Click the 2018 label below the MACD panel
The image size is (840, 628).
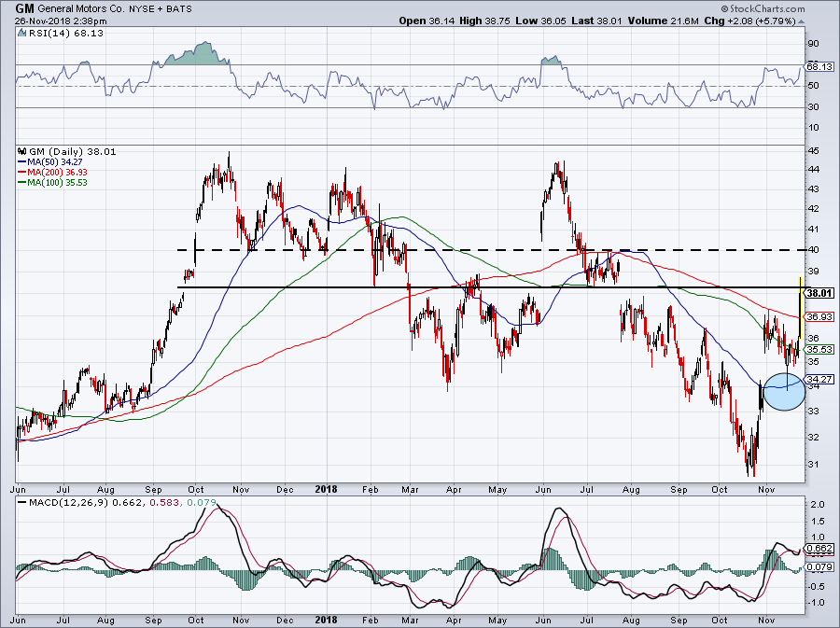[x=327, y=620]
